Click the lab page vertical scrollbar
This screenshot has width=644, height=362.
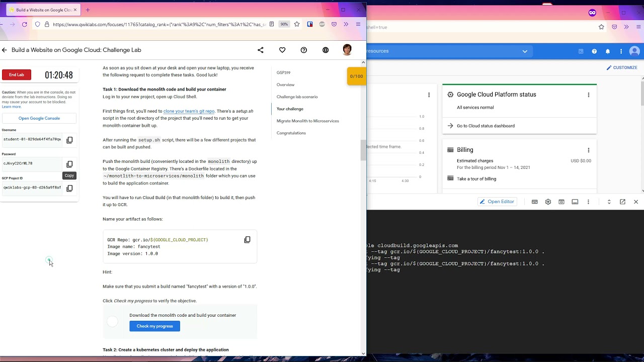click(363, 150)
